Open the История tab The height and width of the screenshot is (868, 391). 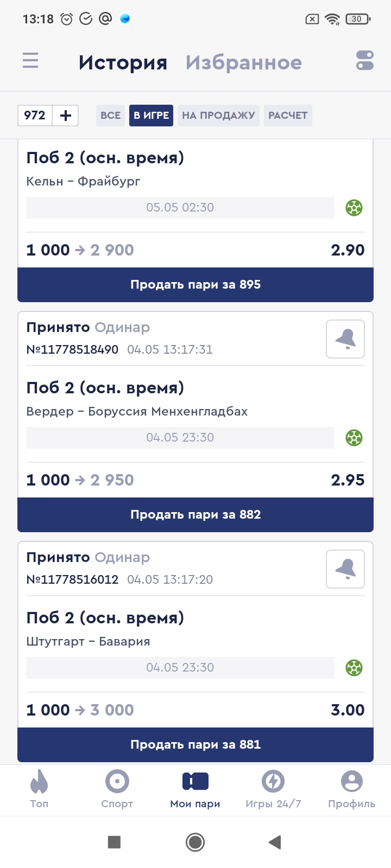tap(123, 62)
